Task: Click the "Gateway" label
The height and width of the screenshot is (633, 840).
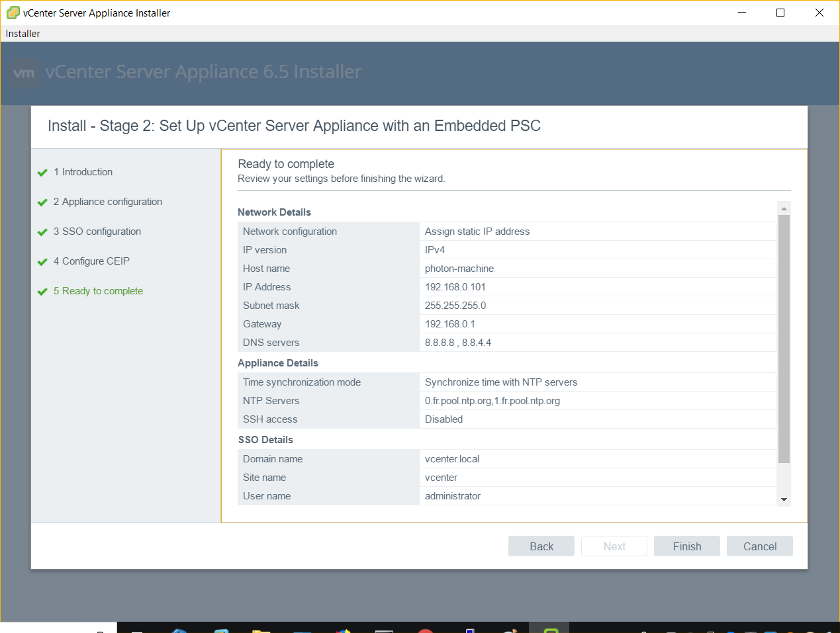Action: [262, 324]
